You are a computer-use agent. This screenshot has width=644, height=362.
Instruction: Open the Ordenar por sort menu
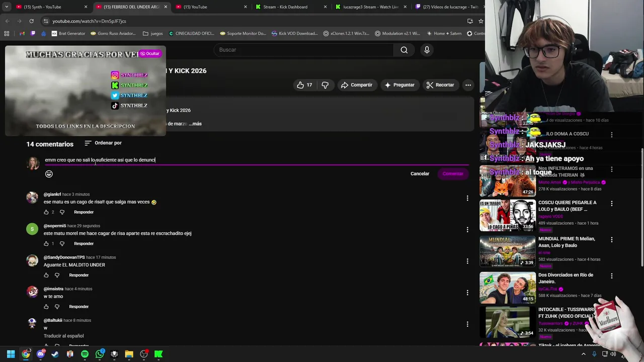click(103, 143)
